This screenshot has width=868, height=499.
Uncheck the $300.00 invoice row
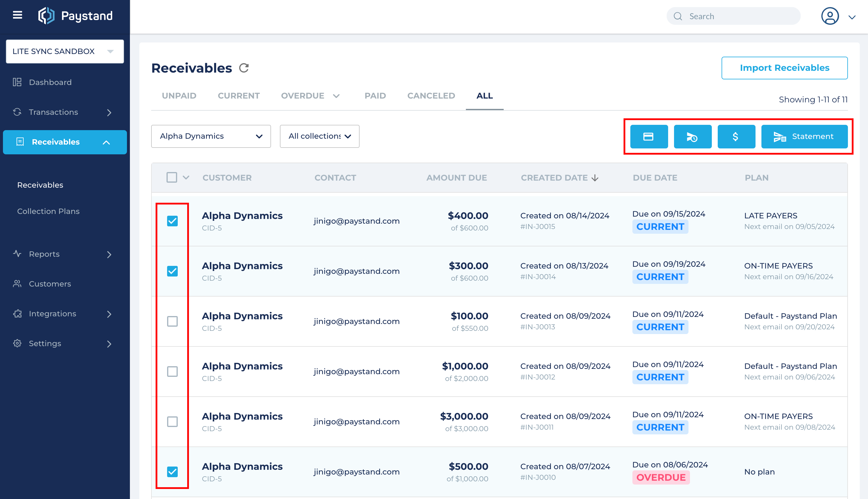coord(172,271)
